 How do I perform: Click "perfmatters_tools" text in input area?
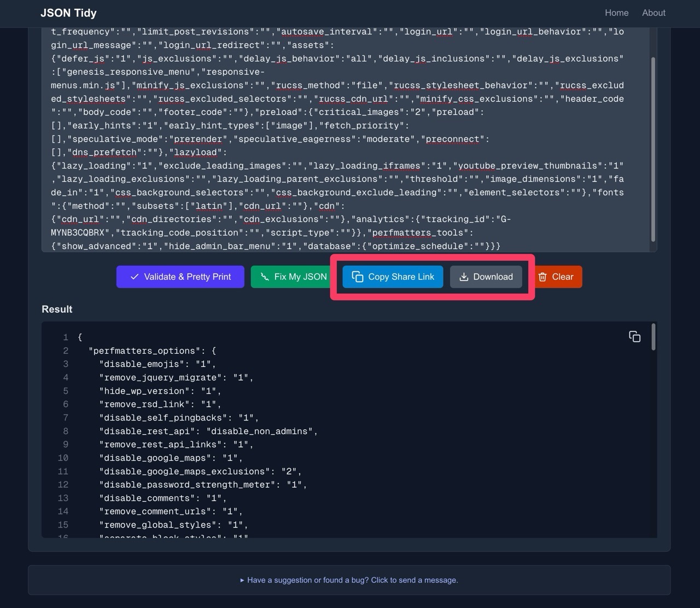pos(418,232)
